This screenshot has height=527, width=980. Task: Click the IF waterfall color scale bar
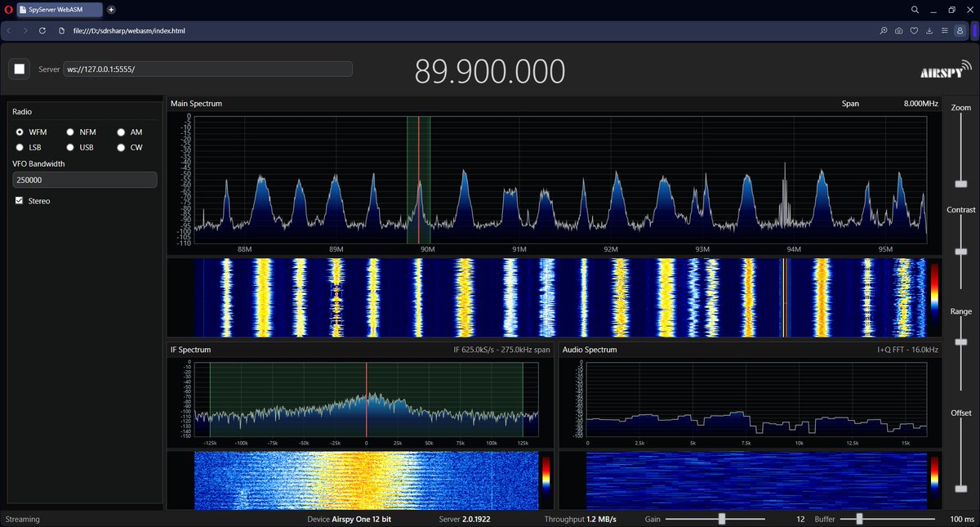[x=546, y=480]
